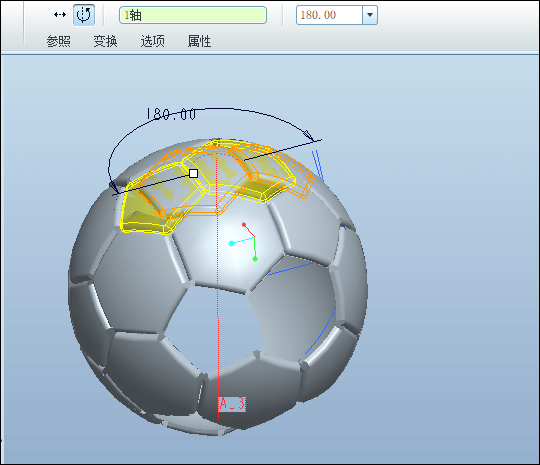
Task: Click the rotation arrowhead at arc's right end
Action: coord(309,135)
